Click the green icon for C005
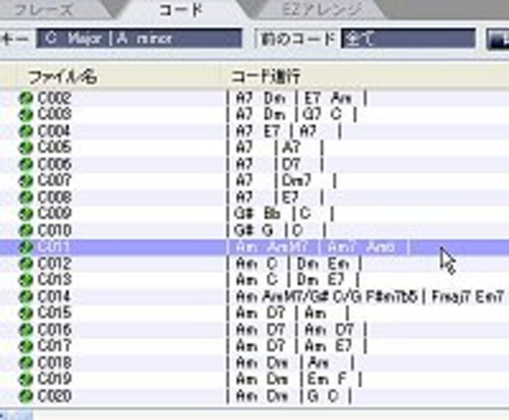 (x=25, y=148)
